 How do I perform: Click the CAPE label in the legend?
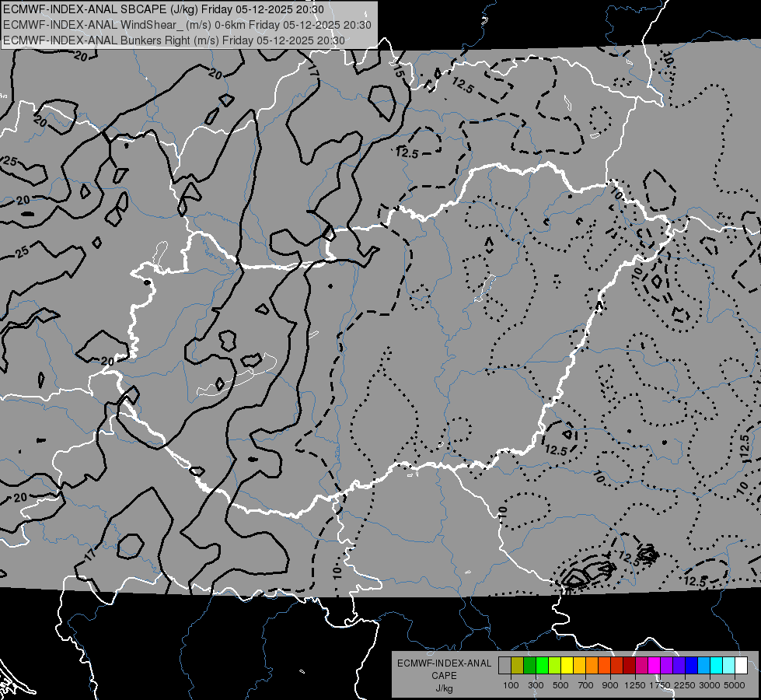coord(444,675)
